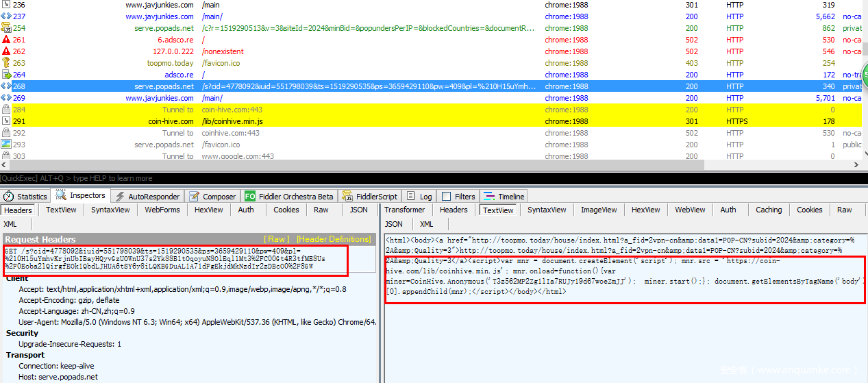The height and width of the screenshot is (383, 868).
Task: Select the 6.adsco.re session row
Action: pos(430,40)
